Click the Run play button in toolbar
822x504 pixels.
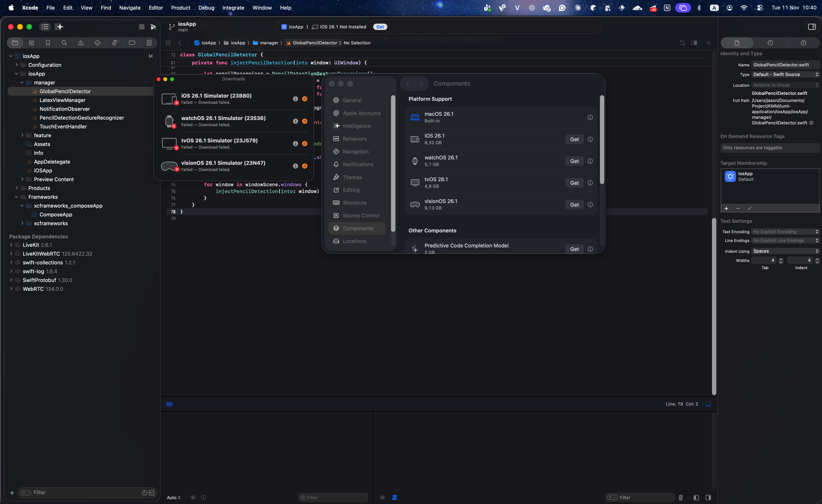pos(153,27)
